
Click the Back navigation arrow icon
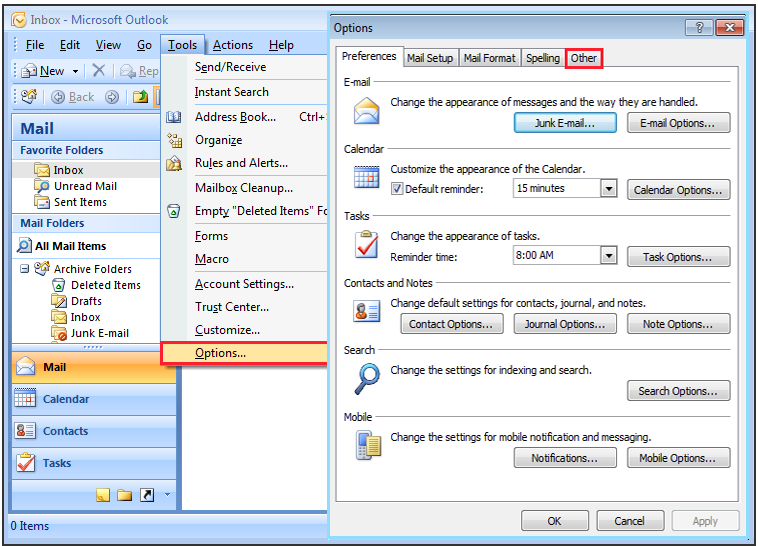tap(58, 97)
